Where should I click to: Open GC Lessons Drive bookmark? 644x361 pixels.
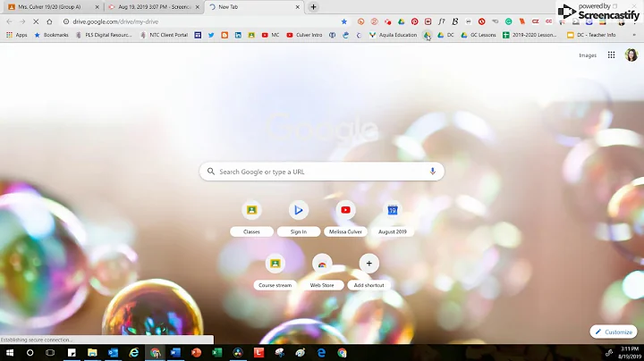click(x=479, y=35)
